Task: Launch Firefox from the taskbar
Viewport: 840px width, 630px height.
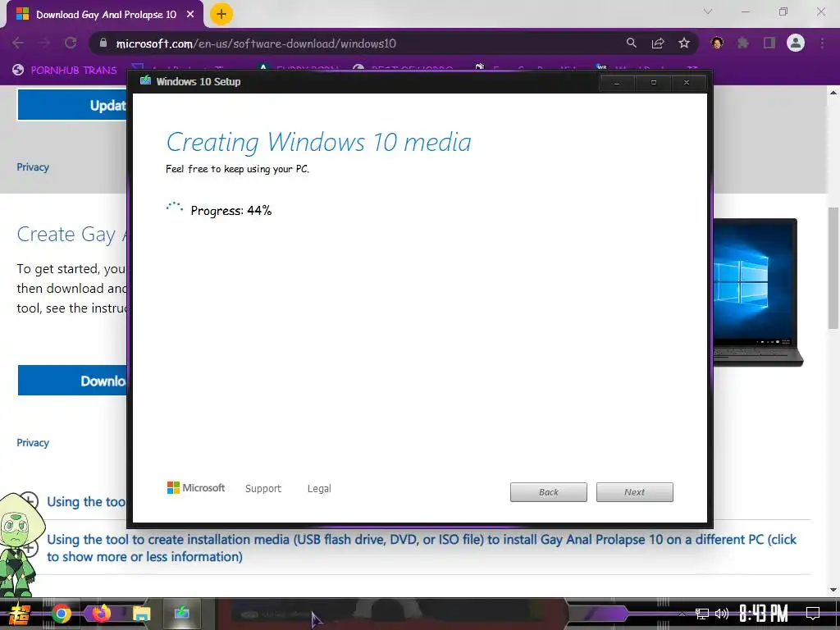Action: click(x=101, y=613)
